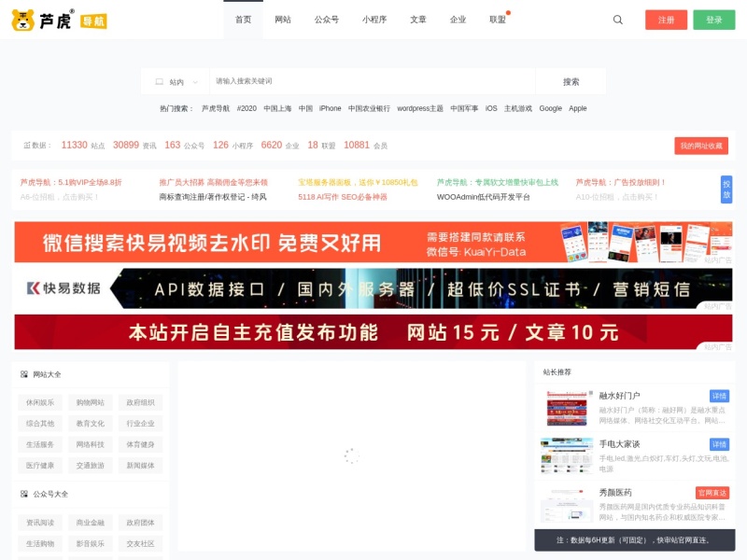
Task: Open the search magnifier icon in header
Action: tap(617, 20)
